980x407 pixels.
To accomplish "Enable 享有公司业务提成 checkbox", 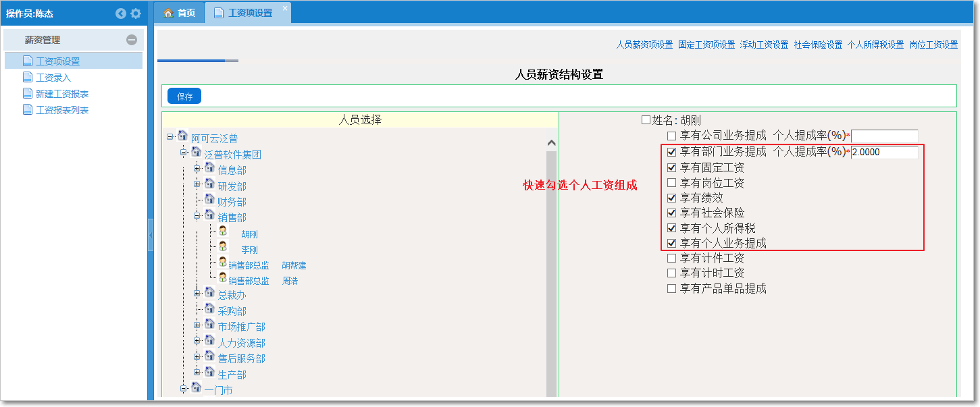I will [x=671, y=136].
